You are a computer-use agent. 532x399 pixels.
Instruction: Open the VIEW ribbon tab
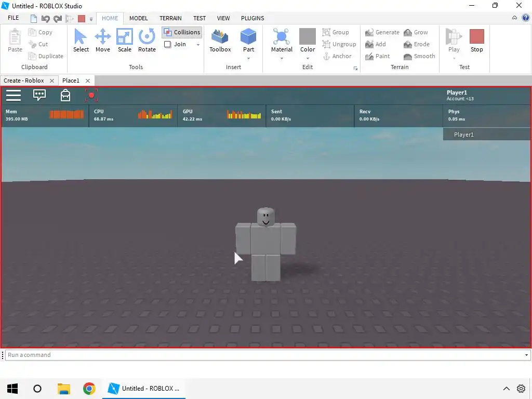223,18
